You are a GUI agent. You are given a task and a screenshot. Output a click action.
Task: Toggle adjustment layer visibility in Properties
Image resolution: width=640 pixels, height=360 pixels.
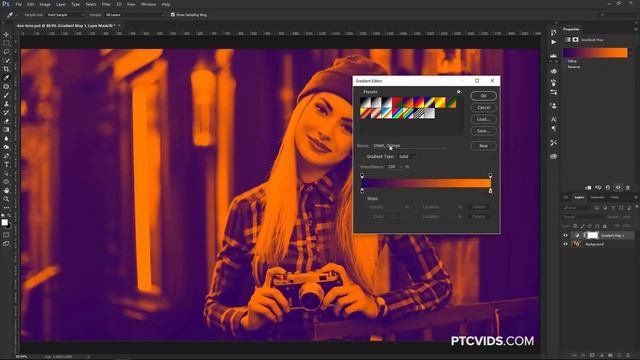(618, 187)
